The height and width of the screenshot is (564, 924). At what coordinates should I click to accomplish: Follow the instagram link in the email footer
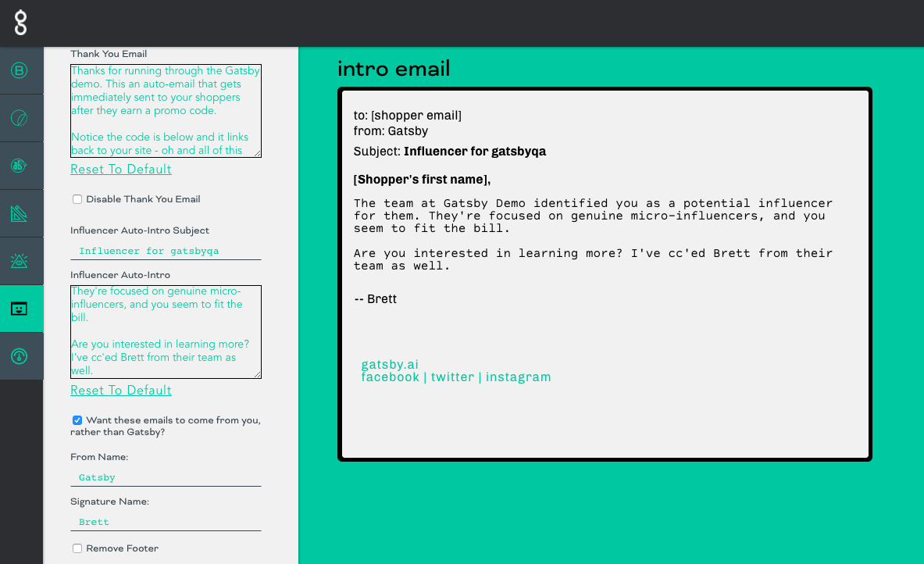[x=518, y=377]
